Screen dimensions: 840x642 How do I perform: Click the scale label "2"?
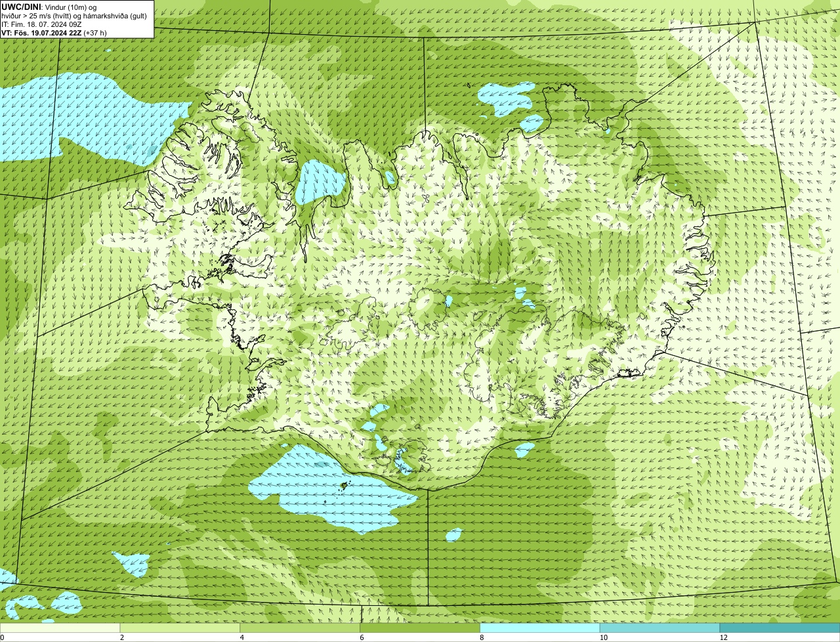pyautogui.click(x=122, y=637)
